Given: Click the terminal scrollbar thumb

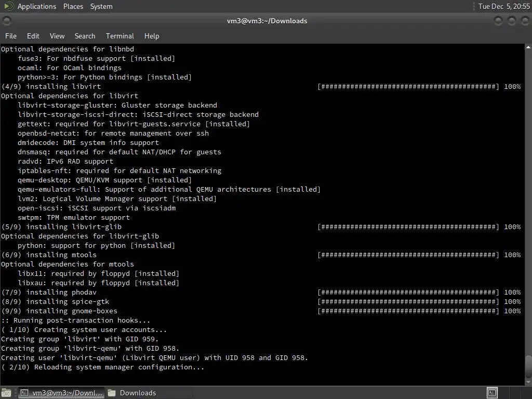Looking at the screenshot, I should pyautogui.click(x=528, y=366).
